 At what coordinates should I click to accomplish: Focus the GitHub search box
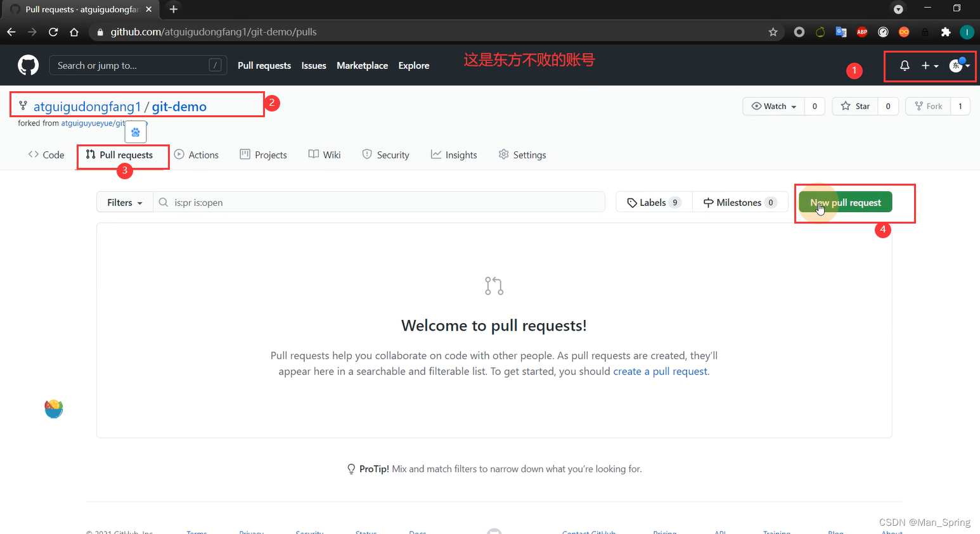(x=138, y=65)
